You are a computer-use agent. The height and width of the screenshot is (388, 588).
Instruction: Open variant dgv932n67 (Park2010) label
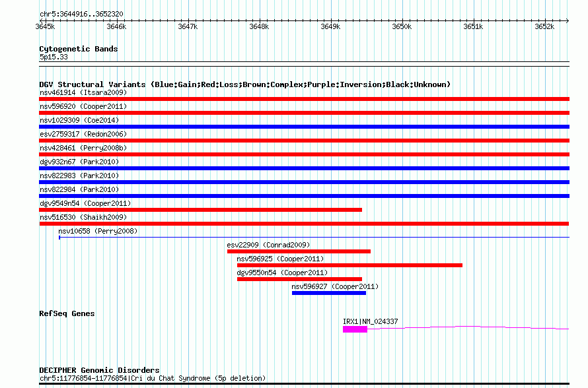(x=79, y=162)
